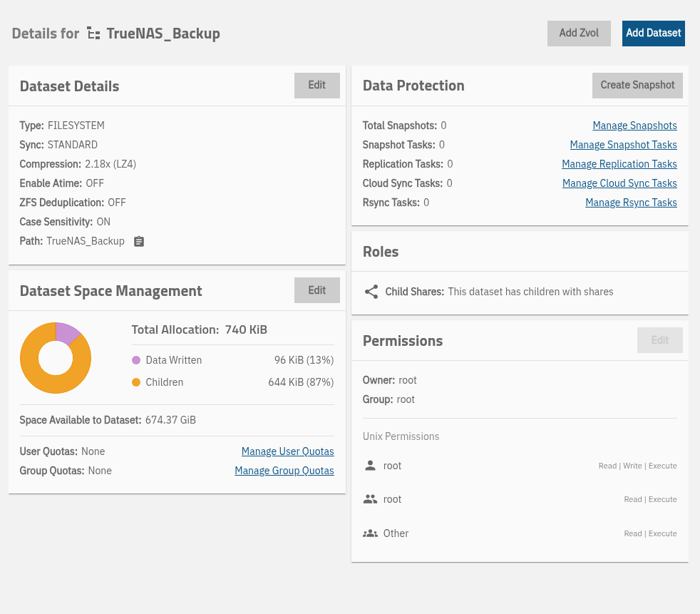The height and width of the screenshot is (614, 700).
Task: Click the root owner user icon
Action: (370, 466)
